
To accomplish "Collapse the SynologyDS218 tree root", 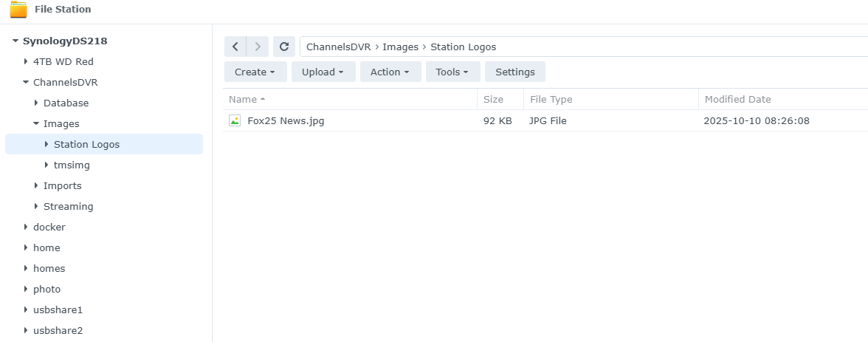I will pyautogui.click(x=15, y=41).
